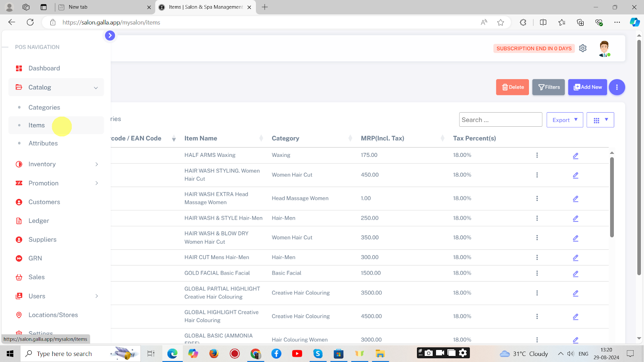
Task: Edit GLOBAL HIGHLIGHT Creative Hair Colouring item
Action: (x=576, y=317)
